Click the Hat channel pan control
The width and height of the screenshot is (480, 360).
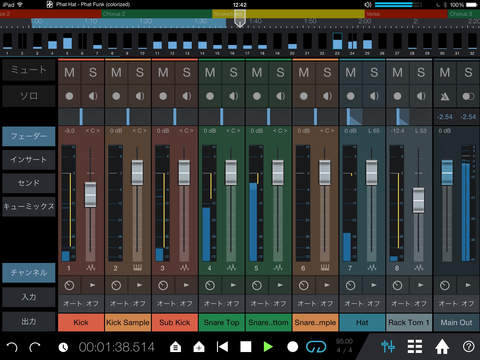tap(362, 117)
